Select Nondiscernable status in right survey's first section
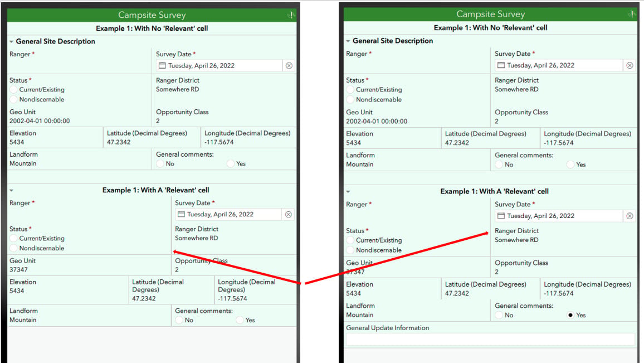Image resolution: width=644 pixels, height=363 pixels. point(350,99)
